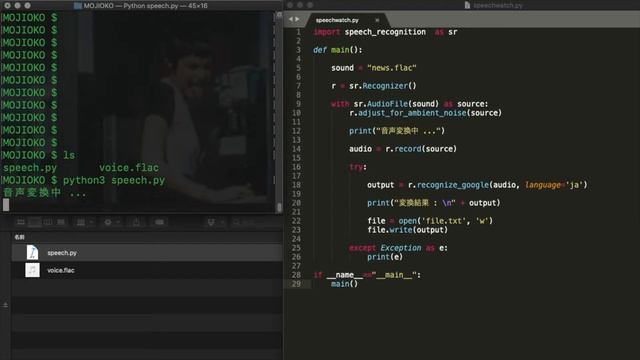Select speech.py in the Finder list

pos(147,253)
